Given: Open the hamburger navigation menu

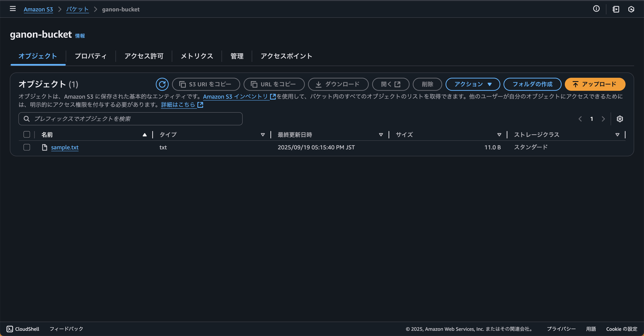Looking at the screenshot, I should (13, 9).
